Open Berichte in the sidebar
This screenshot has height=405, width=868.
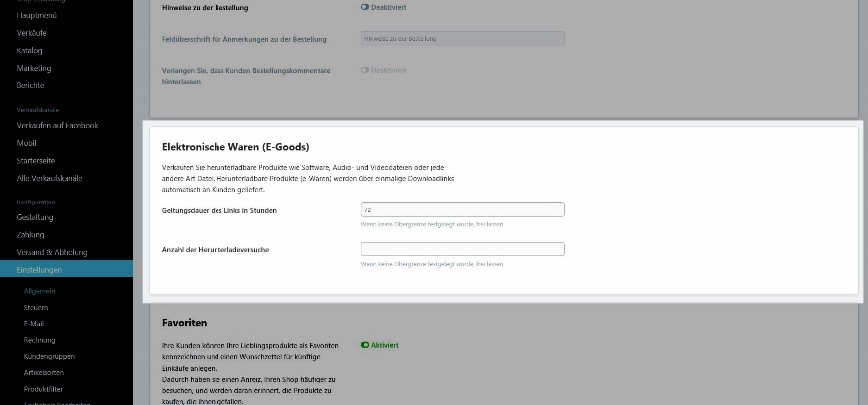31,85
